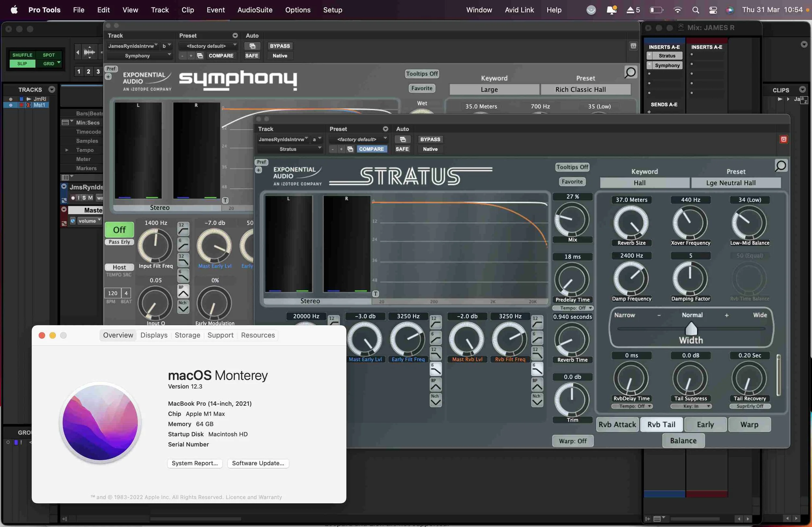Open the Predelay Tempo: Off dropdown
Viewport: 812px width, 527px height.
coord(573,308)
